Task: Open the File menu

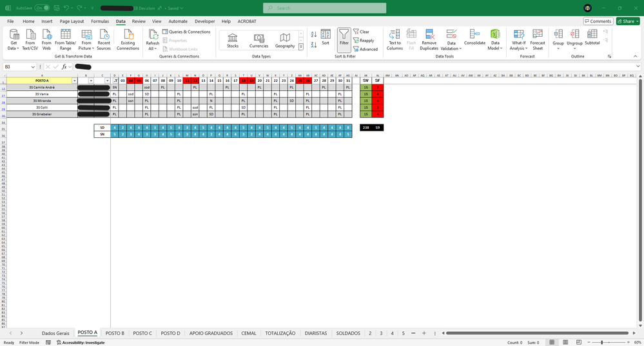Action: [x=10, y=21]
